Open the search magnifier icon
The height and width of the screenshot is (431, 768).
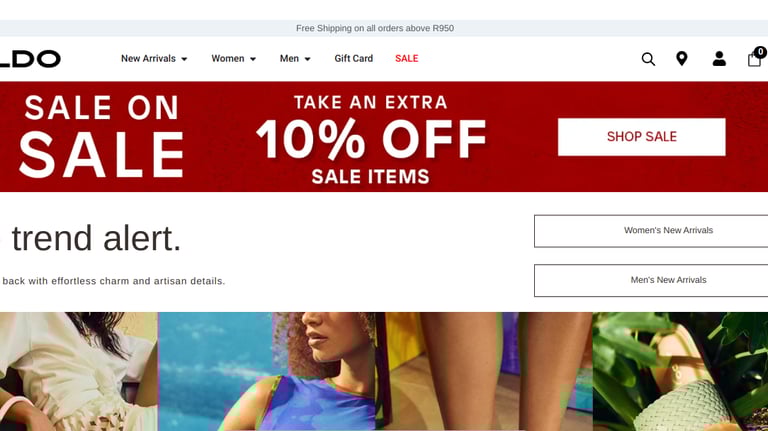pyautogui.click(x=648, y=59)
